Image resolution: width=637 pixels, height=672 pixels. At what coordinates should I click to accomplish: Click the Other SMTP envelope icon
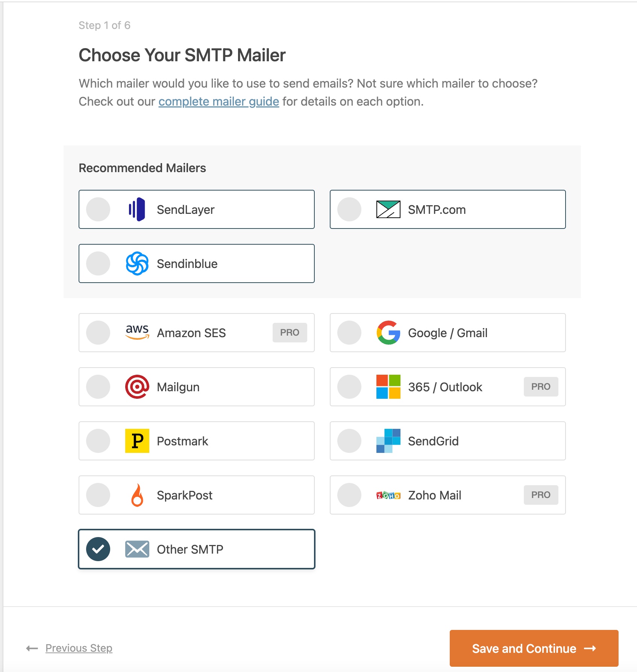137,549
